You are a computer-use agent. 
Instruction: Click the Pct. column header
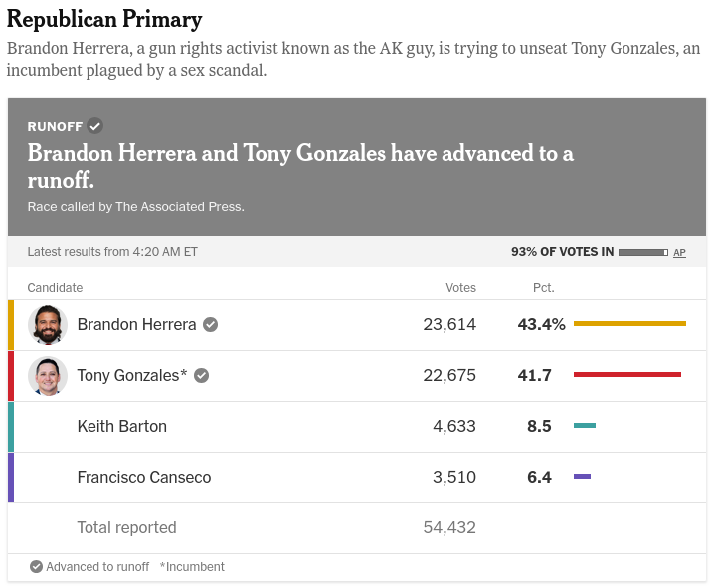[x=543, y=288]
